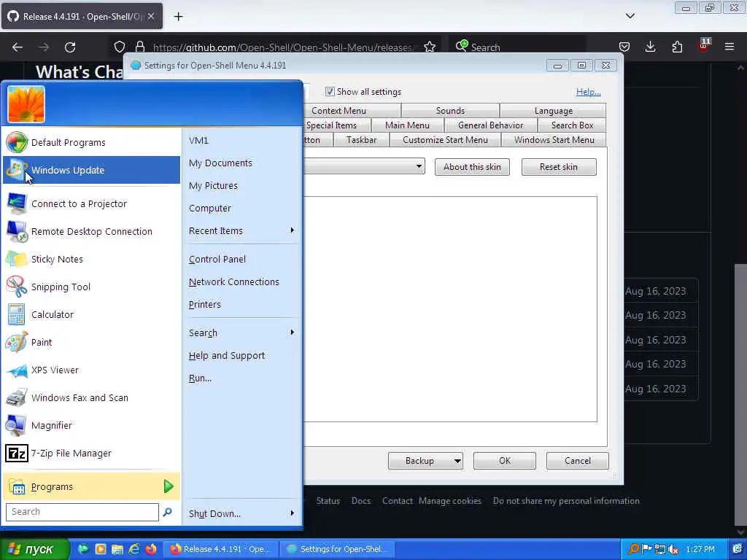The height and width of the screenshot is (560, 747).
Task: Toggle Show all settings checkbox
Action: pos(330,91)
